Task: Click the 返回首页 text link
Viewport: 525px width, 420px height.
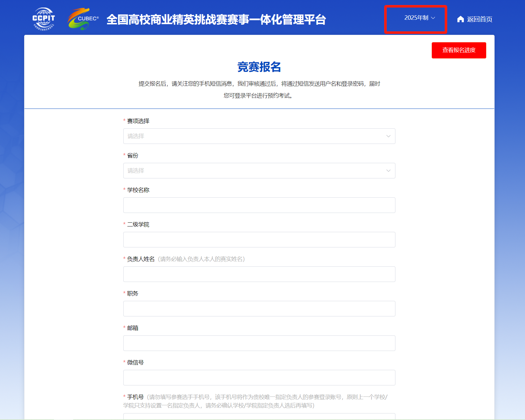Action: 480,19
